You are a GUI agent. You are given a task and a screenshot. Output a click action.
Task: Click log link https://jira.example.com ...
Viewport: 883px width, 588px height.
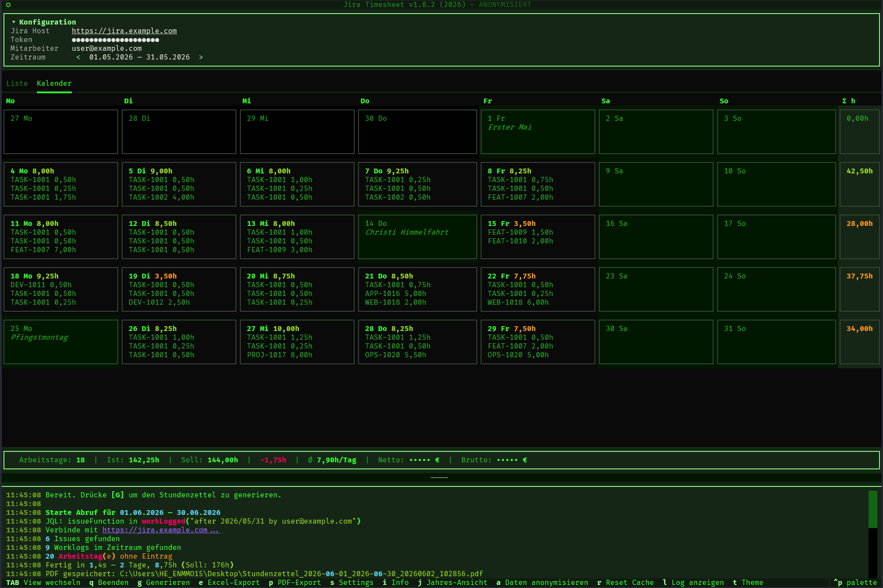162,530
